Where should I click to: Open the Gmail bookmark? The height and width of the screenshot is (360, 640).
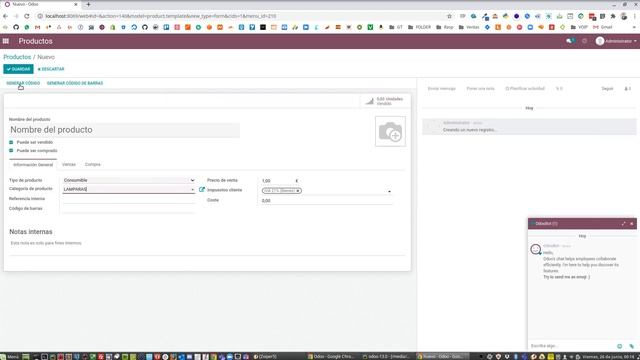point(602,27)
